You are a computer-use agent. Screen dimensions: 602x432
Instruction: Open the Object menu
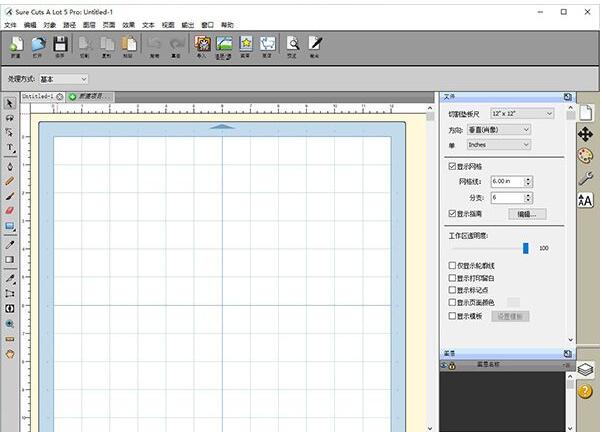pos(50,25)
